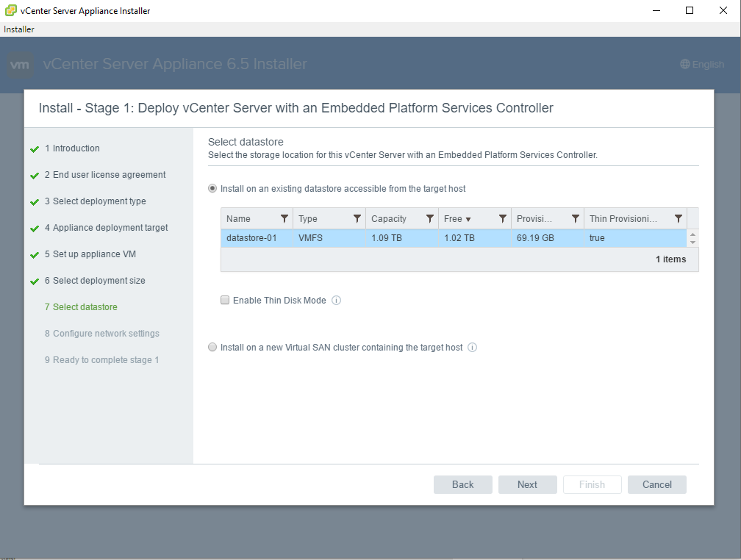Select Install on a new Virtual SAN cluster
The image size is (741, 560).
[x=212, y=348]
